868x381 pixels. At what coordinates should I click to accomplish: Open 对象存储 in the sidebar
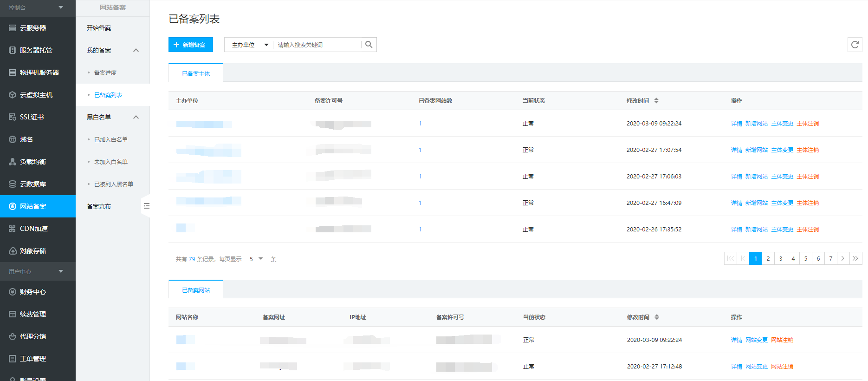[32, 251]
